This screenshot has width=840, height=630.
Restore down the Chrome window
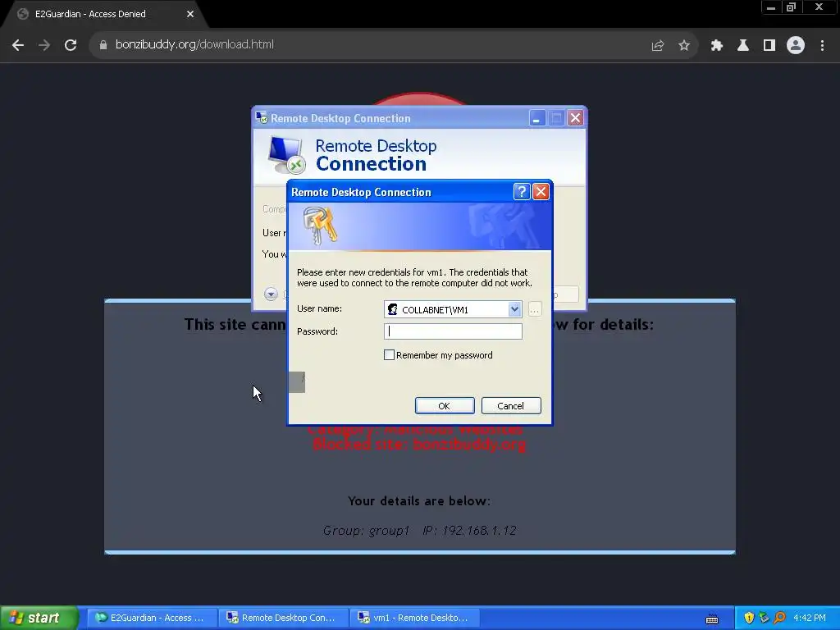click(x=792, y=7)
